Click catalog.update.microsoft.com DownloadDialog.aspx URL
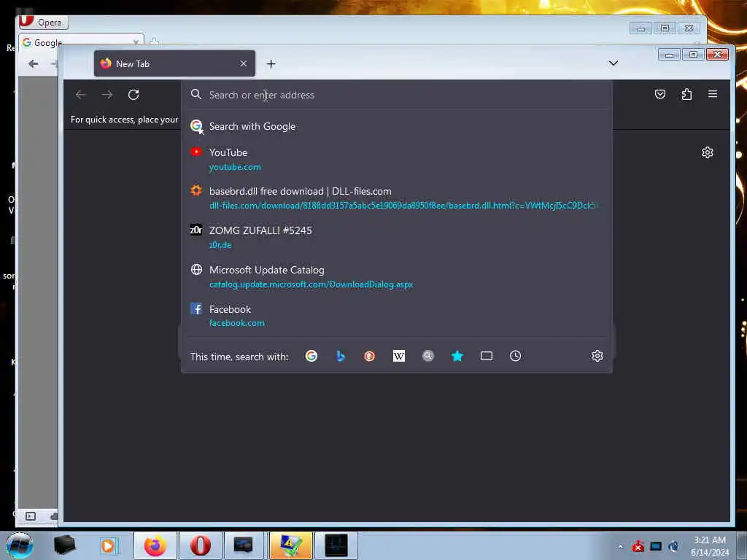 pos(311,284)
